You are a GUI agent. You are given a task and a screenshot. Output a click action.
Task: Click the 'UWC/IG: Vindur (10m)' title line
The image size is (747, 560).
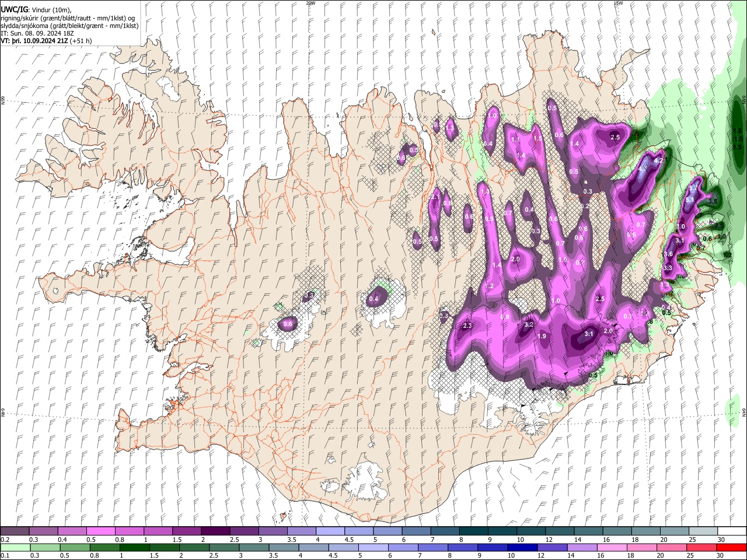coord(36,10)
